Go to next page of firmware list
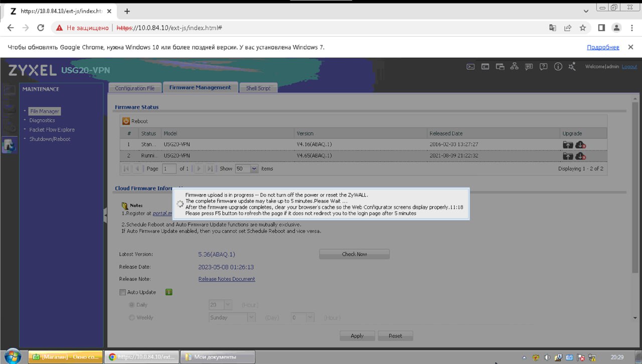642x364 pixels. pyautogui.click(x=199, y=169)
